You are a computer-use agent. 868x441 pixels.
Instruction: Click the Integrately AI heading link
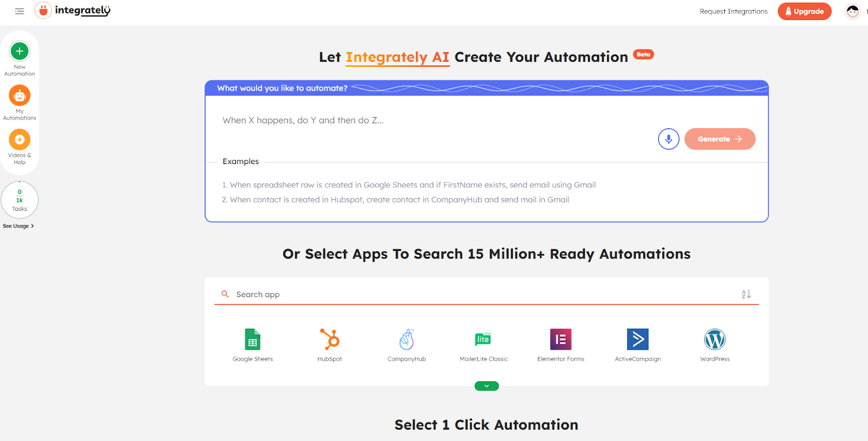coord(398,58)
